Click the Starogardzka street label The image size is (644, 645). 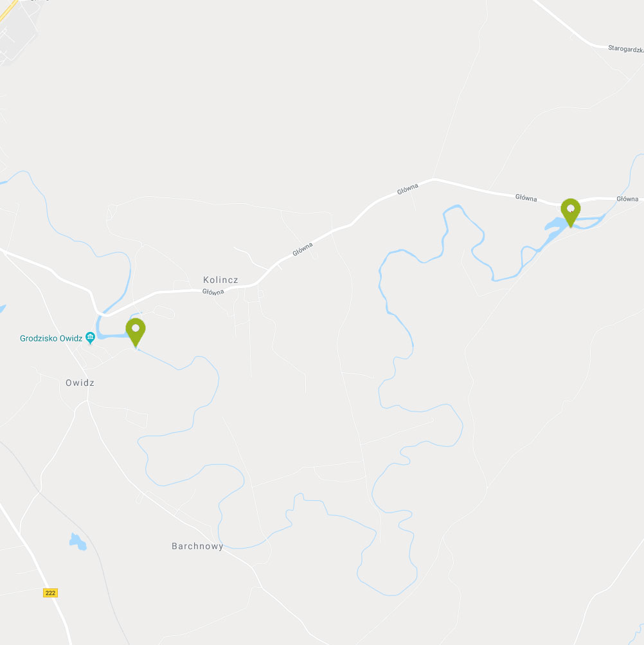pos(625,49)
